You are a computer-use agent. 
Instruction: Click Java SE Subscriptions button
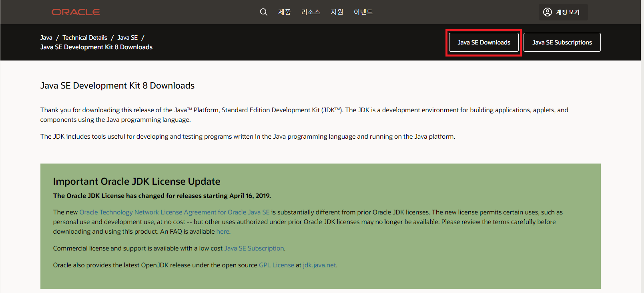pyautogui.click(x=562, y=42)
